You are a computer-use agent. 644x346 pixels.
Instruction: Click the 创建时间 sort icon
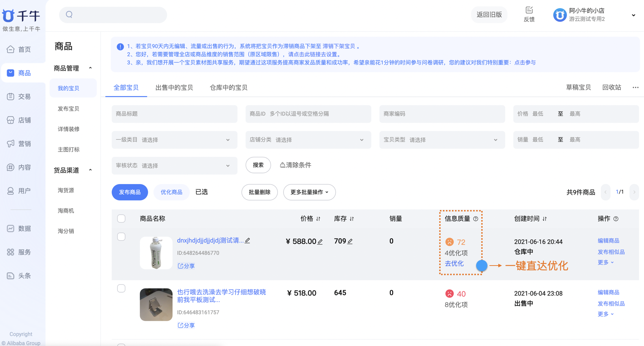[545, 219]
